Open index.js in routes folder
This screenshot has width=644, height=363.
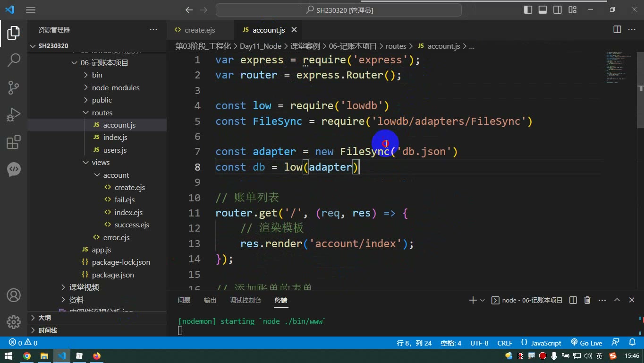115,137
